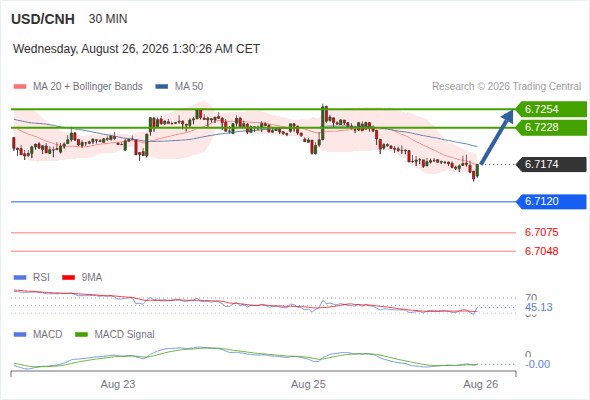Click the red support level 6.7075

tap(541, 232)
